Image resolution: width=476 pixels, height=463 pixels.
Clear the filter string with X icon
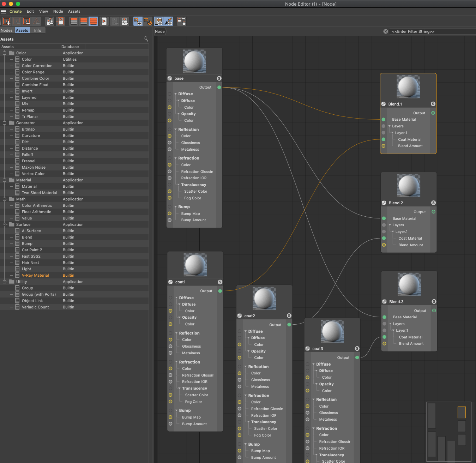(x=386, y=31)
